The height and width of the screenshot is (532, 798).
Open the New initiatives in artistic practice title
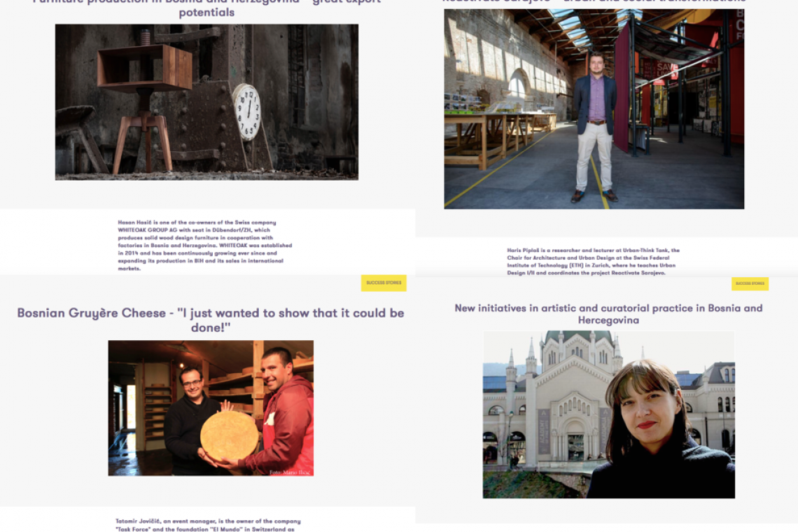pos(609,314)
